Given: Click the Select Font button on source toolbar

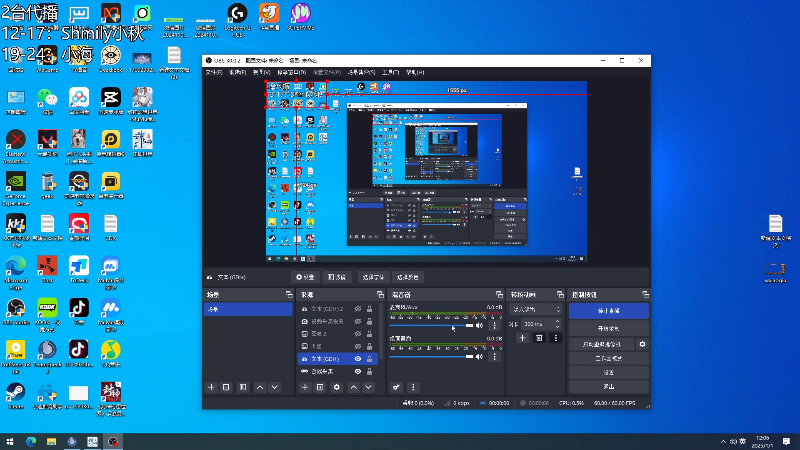Looking at the screenshot, I should (x=373, y=277).
